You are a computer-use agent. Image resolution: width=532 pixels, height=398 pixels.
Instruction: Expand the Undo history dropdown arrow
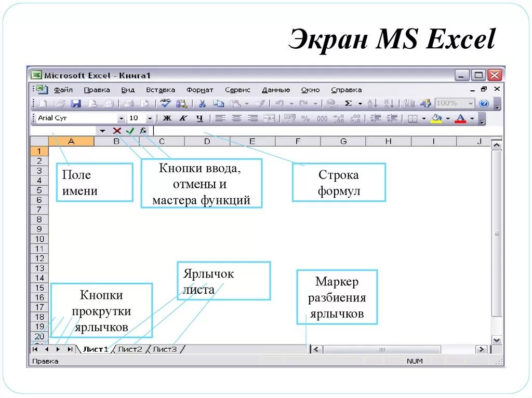point(291,103)
